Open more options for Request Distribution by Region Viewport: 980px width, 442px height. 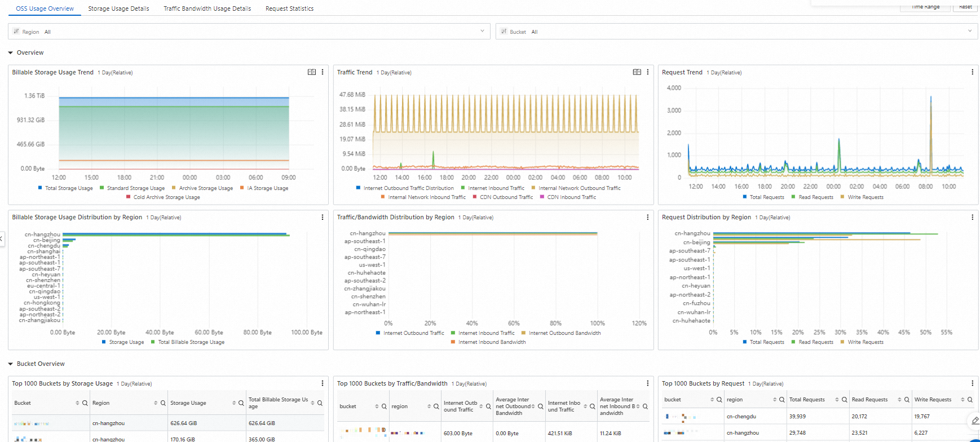pos(972,217)
